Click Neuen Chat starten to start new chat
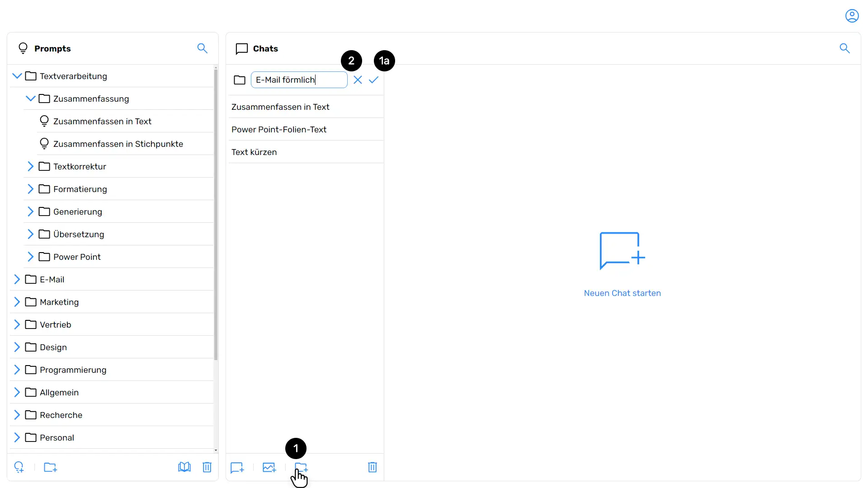This screenshot has width=868, height=488. pyautogui.click(x=623, y=292)
